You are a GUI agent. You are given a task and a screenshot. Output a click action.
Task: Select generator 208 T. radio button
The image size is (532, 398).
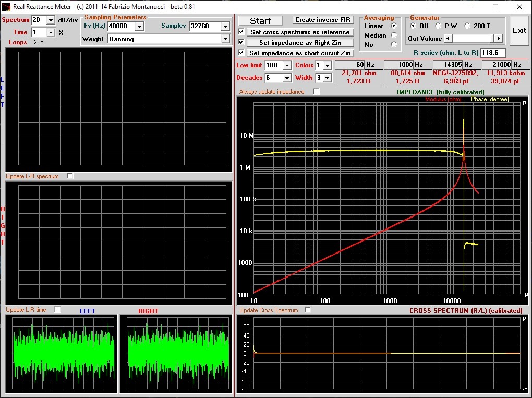467,26
